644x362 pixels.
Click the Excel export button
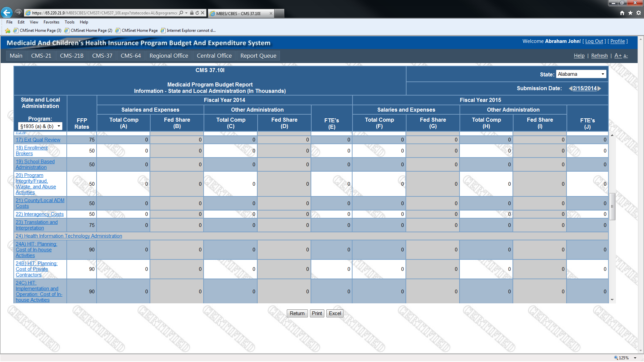pos(334,313)
